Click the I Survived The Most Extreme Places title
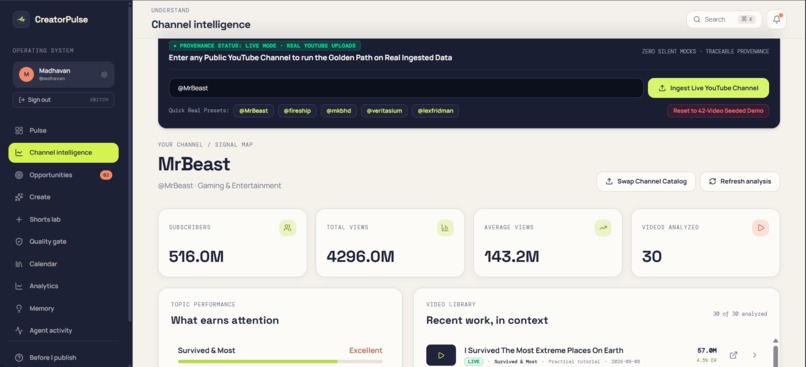This screenshot has width=806, height=367. click(x=544, y=351)
